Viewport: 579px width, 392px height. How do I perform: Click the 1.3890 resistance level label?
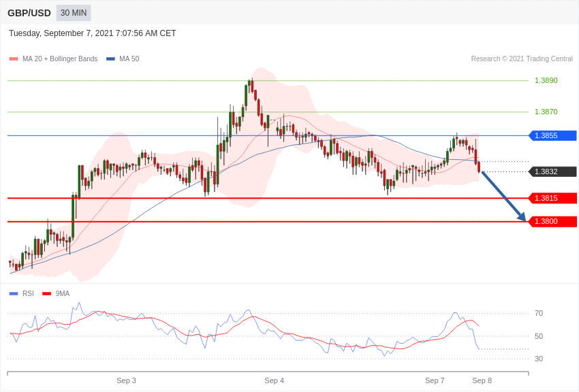546,80
